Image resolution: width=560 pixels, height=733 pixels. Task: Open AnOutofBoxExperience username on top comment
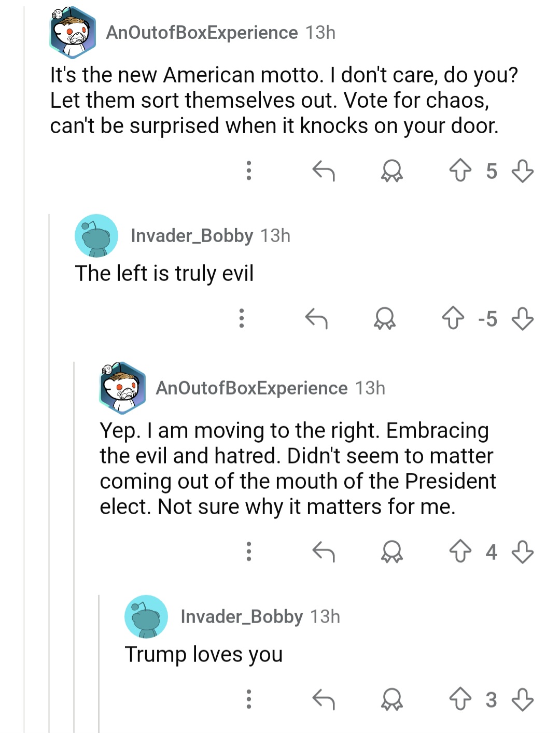[x=202, y=33]
